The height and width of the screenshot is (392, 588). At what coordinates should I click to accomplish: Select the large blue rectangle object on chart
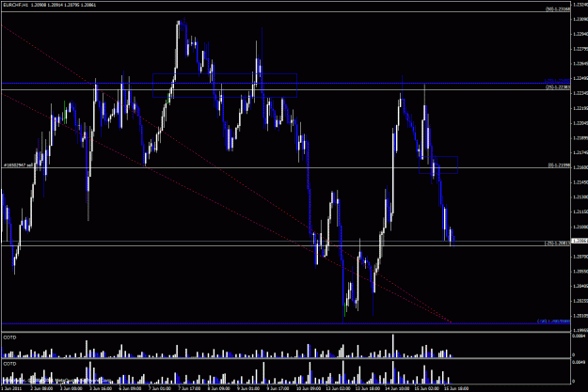225,86
